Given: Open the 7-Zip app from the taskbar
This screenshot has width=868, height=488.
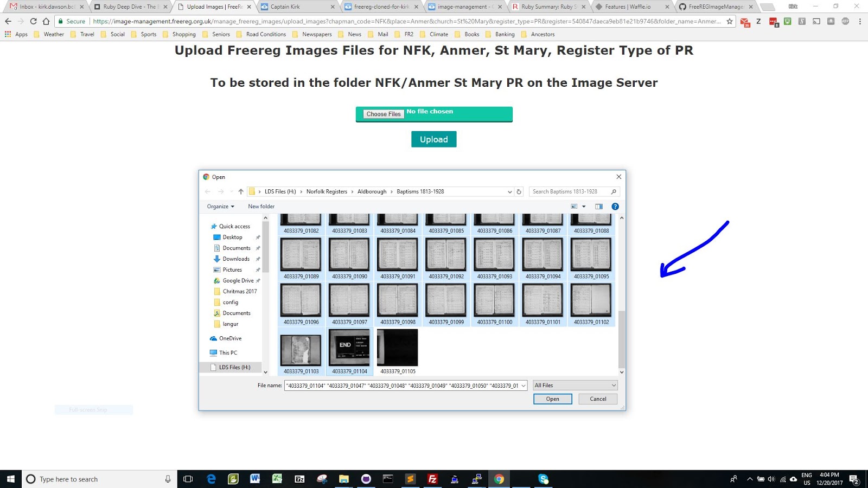Looking at the screenshot, I should click(299, 479).
